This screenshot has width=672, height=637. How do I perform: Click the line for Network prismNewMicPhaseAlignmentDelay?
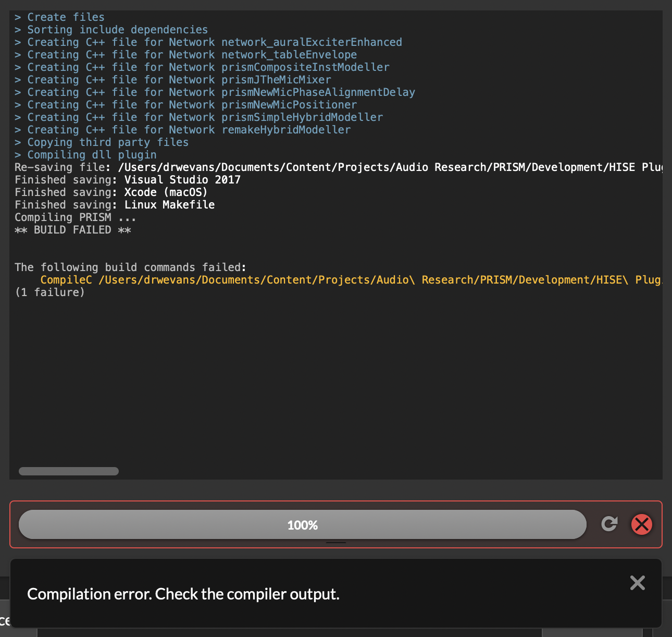pos(215,92)
